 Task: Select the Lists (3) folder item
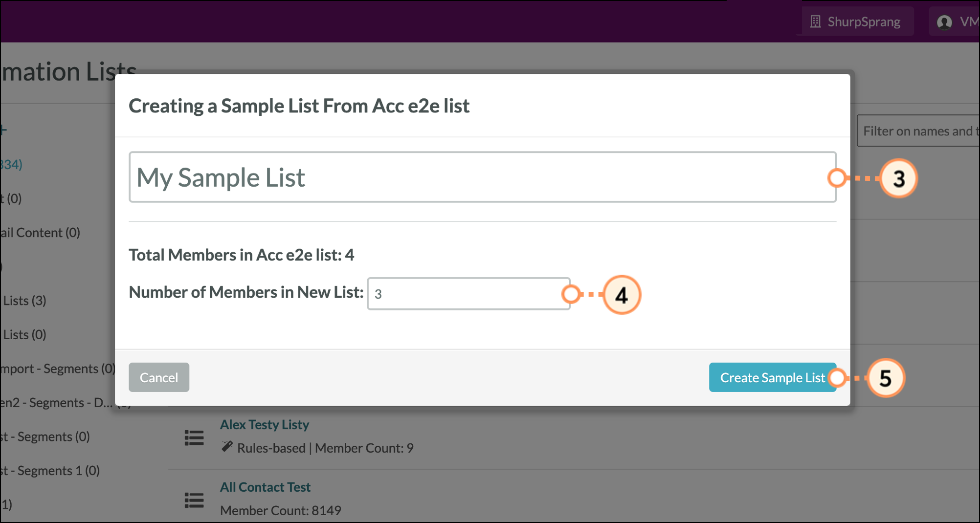24,301
